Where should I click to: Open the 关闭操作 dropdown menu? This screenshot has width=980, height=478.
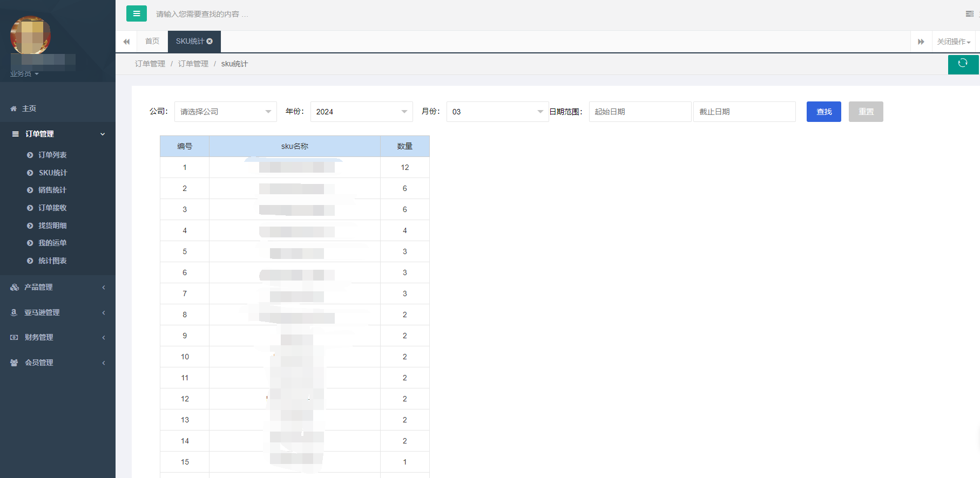[954, 42]
